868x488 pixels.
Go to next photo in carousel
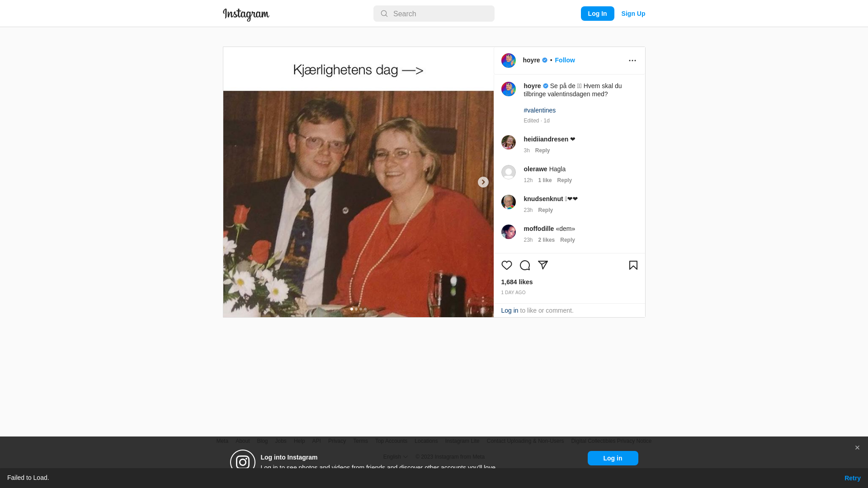click(483, 182)
